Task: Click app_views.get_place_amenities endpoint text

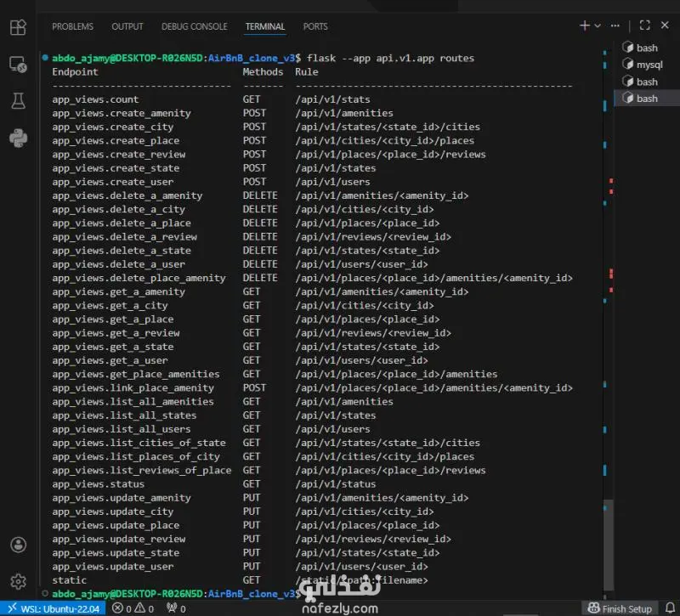Action: 136,375
